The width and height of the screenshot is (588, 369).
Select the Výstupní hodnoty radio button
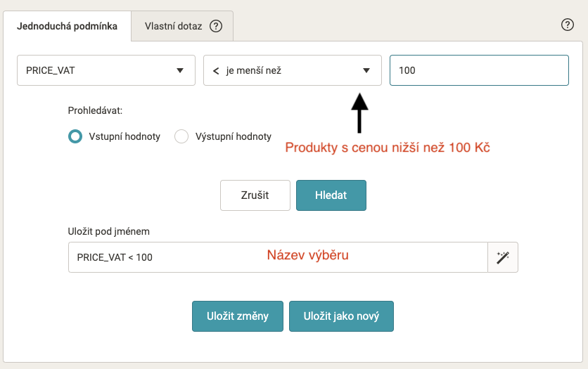click(181, 136)
